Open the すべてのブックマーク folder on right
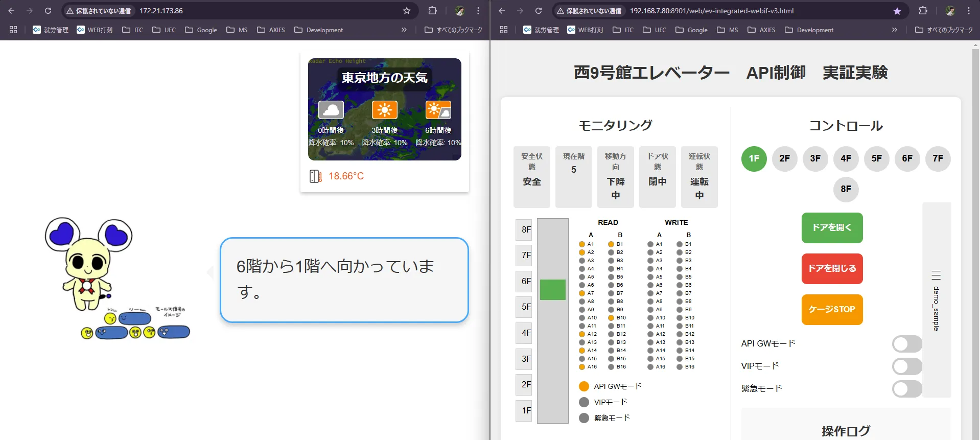 (944, 30)
